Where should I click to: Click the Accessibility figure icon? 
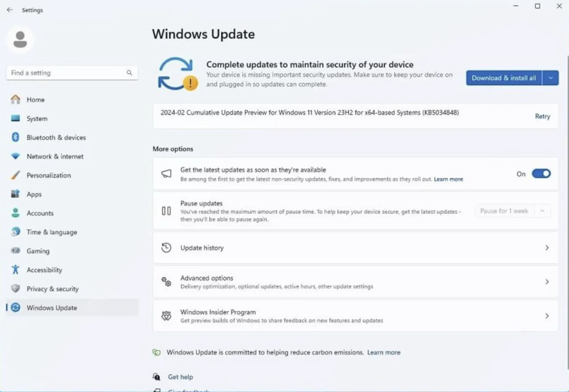tap(15, 269)
